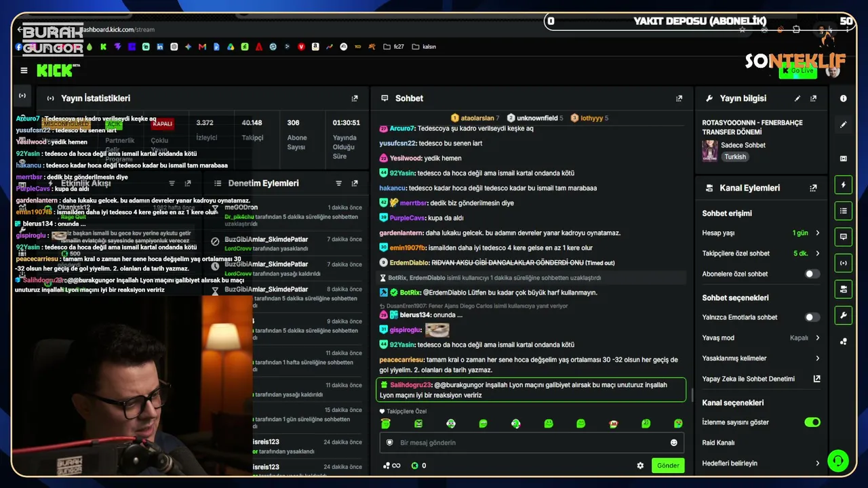
Task: Click the Sohbet erişimi heading
Action: (727, 213)
